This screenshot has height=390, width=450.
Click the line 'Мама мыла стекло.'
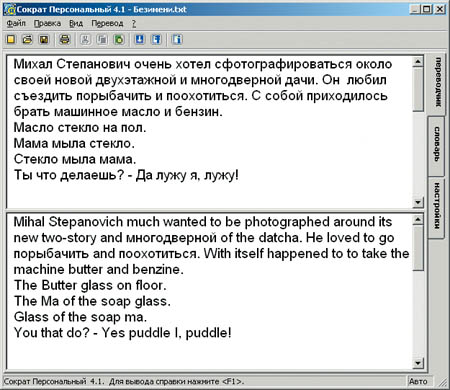click(x=74, y=143)
